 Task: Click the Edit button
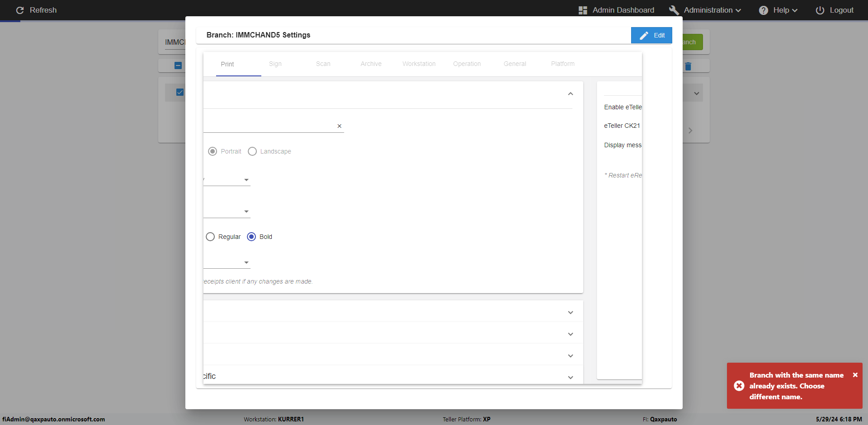point(651,35)
